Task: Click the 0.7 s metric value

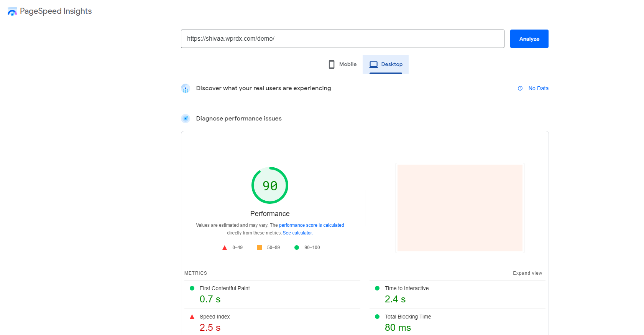Action: point(210,299)
